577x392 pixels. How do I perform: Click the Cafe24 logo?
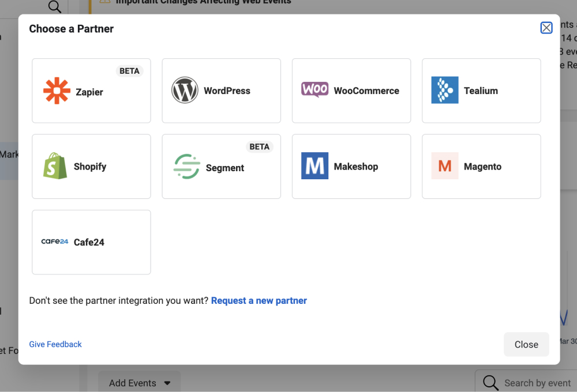click(x=55, y=242)
